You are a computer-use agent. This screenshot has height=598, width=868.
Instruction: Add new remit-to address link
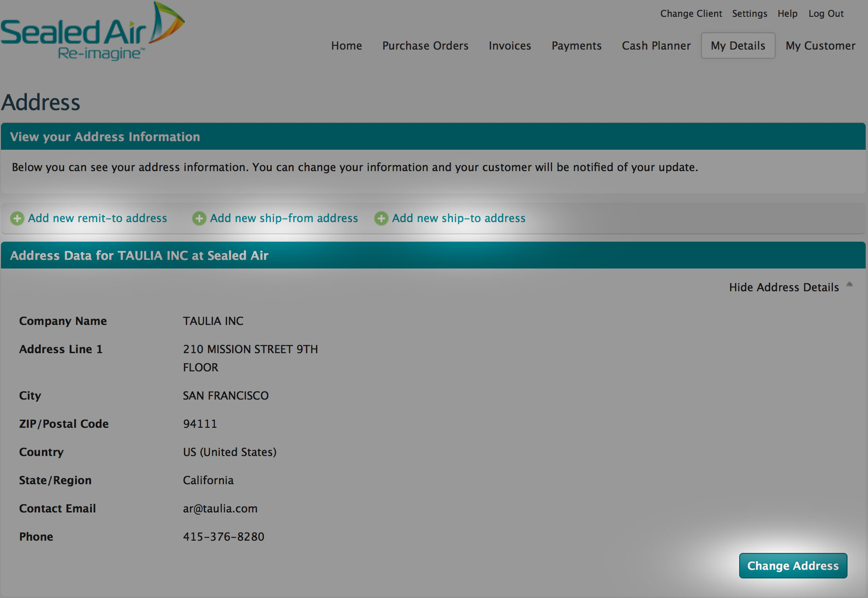click(x=97, y=218)
